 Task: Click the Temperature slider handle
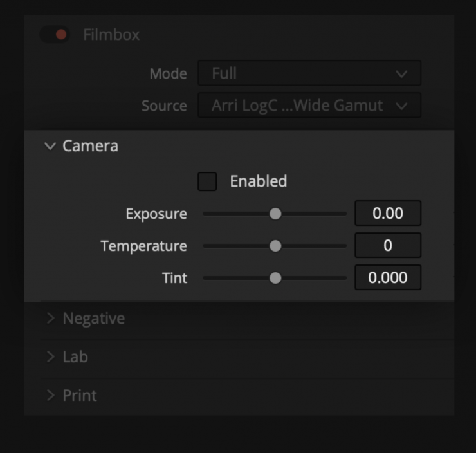tap(275, 246)
